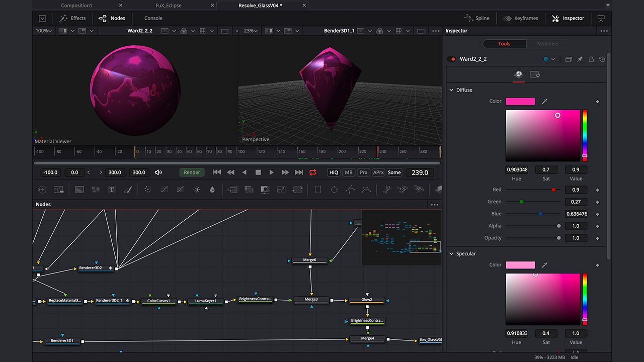Pin the Ward2_2_2 tool in Inspector

tap(580, 59)
